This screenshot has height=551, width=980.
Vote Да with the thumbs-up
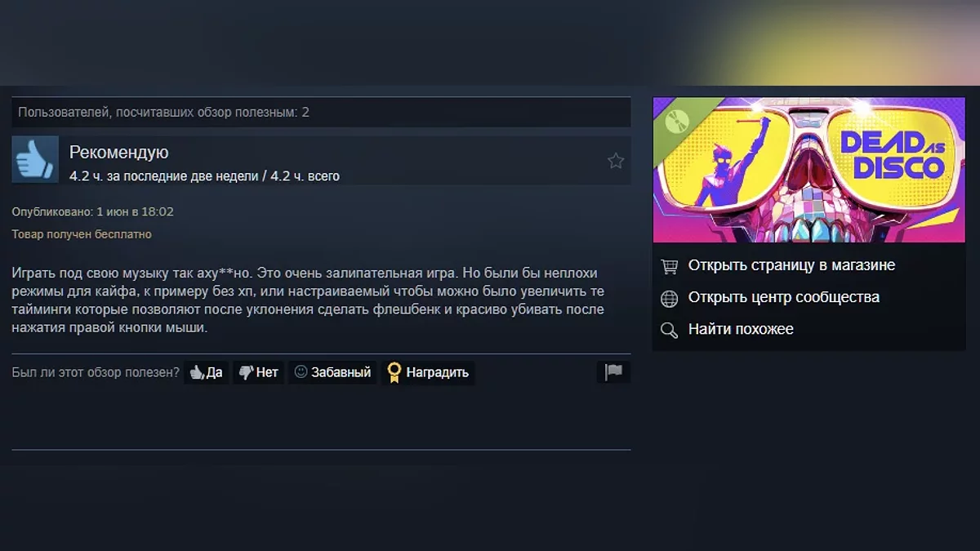click(206, 372)
